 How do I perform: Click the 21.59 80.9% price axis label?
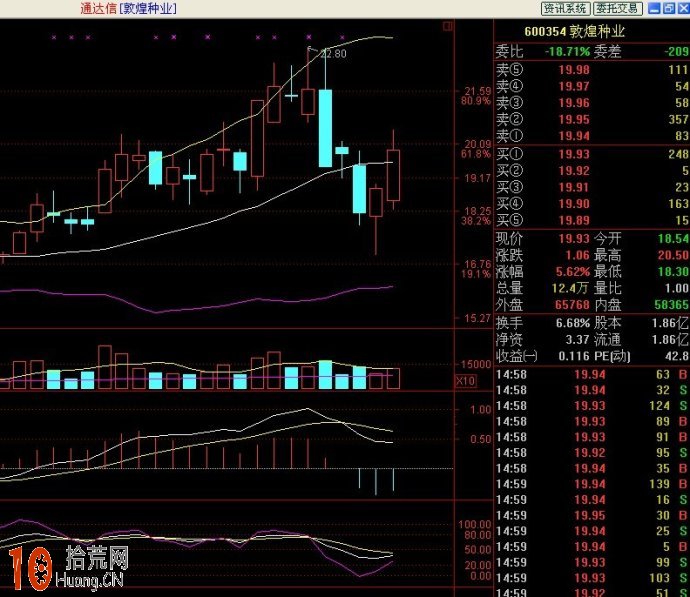click(477, 96)
